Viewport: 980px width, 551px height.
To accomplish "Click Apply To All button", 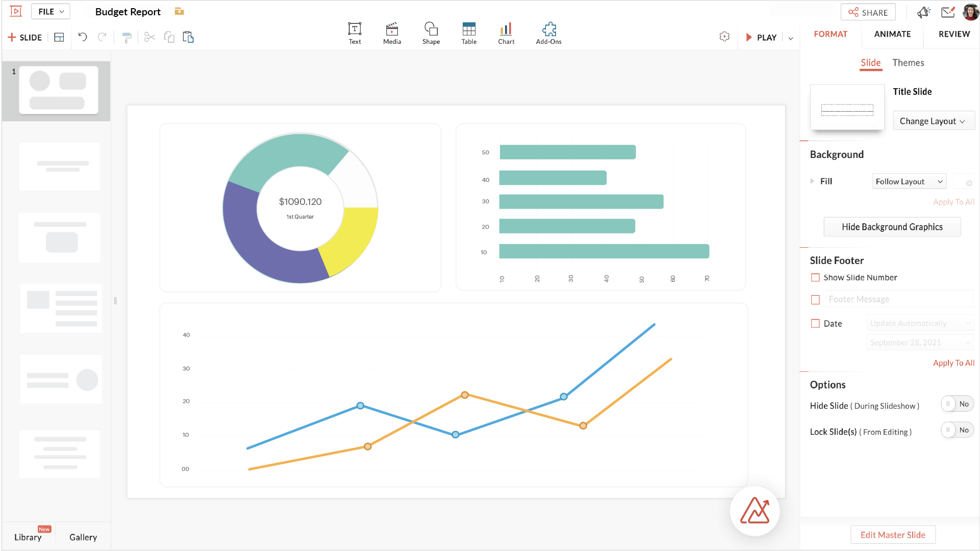I will click(953, 362).
